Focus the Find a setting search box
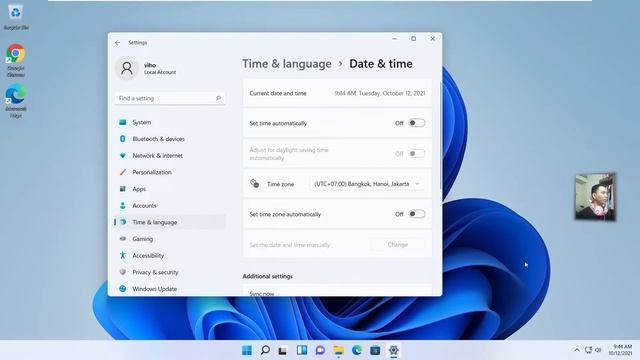Viewport: 640px width, 360px height. pos(170,98)
